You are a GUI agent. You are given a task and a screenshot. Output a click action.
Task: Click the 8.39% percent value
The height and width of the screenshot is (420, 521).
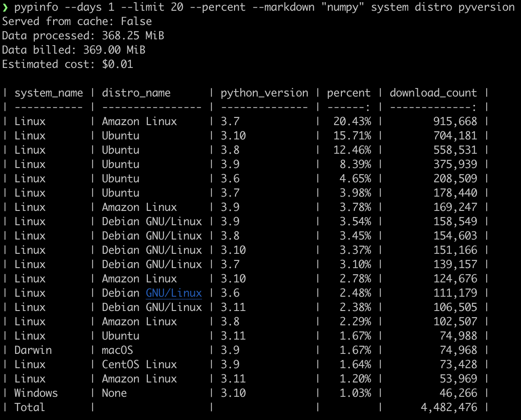coord(355,164)
